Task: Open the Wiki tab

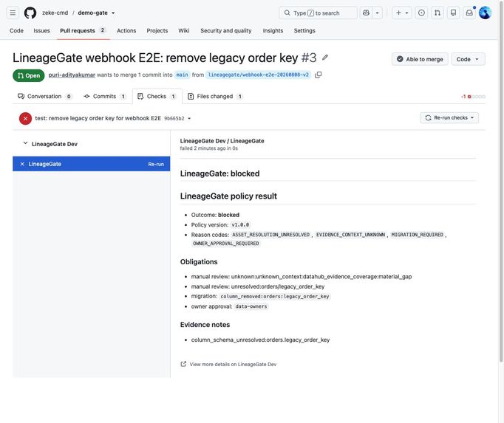Action: click(x=183, y=30)
